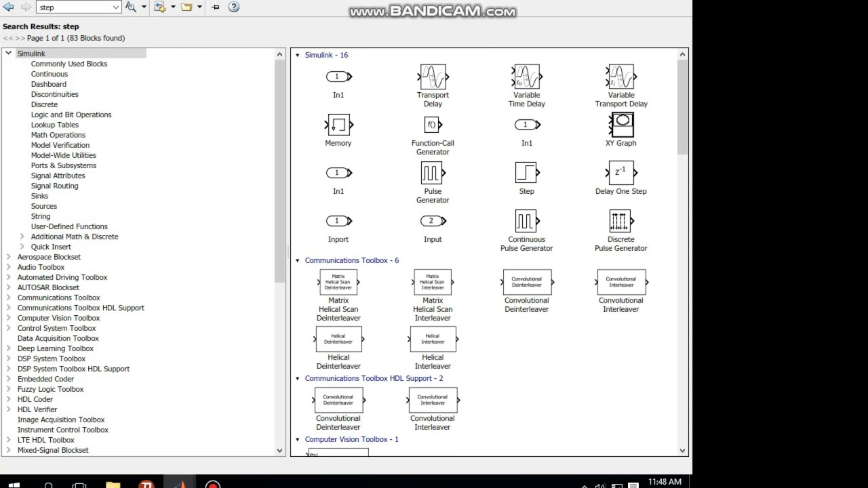Select the Discontinuities library
Screen dimensions: 868x488
(x=55, y=94)
